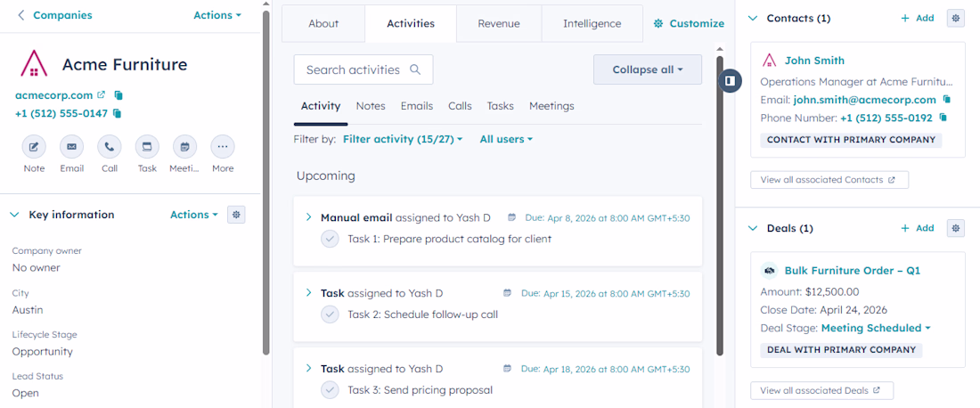Select the Notes activity tab

click(371, 106)
